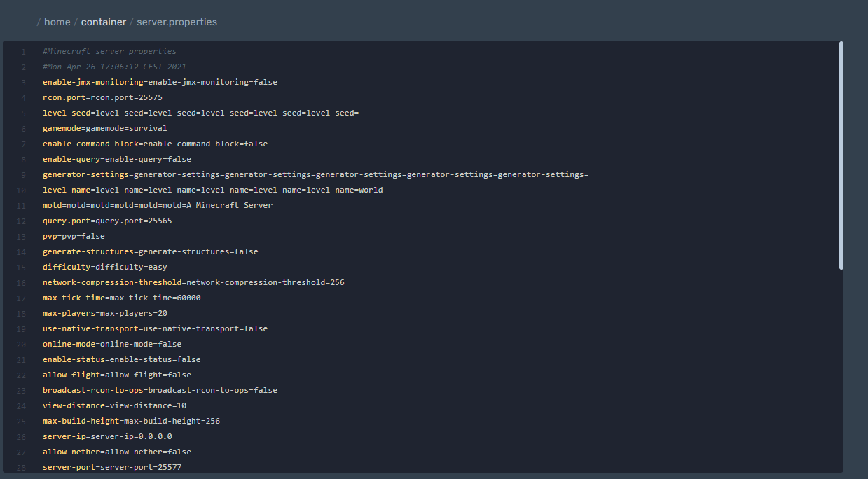Click the 'Mon Apr 26 17:06:12 CEST 2021' line

(x=114, y=67)
